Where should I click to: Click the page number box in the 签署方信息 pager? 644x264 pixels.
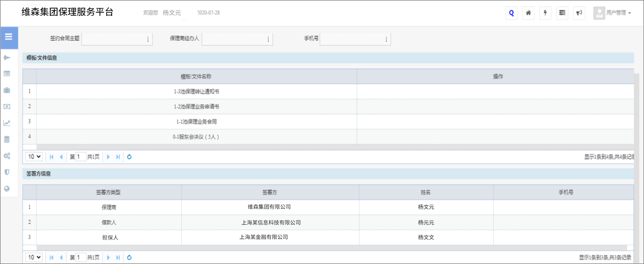pos(81,257)
